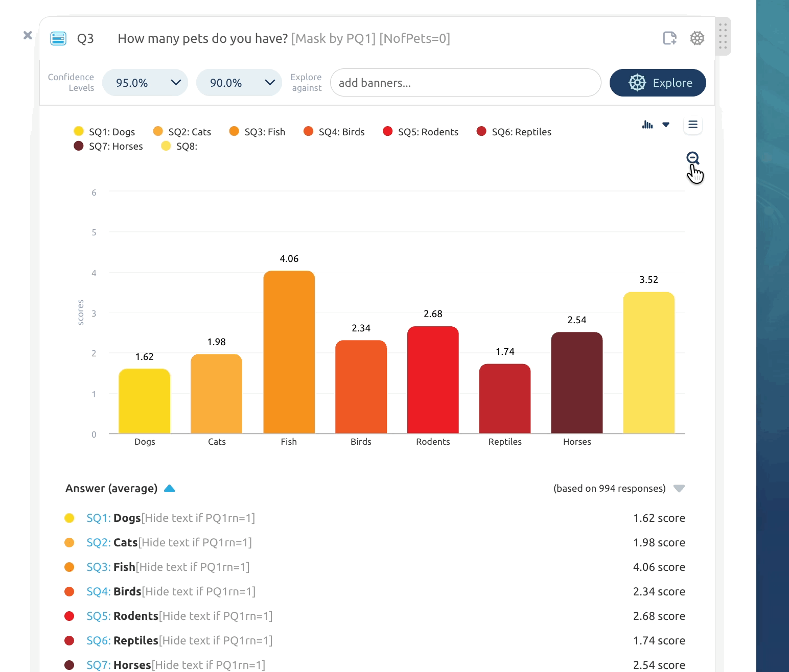
Task: Click the Fish bar in the chart
Action: pos(289,352)
